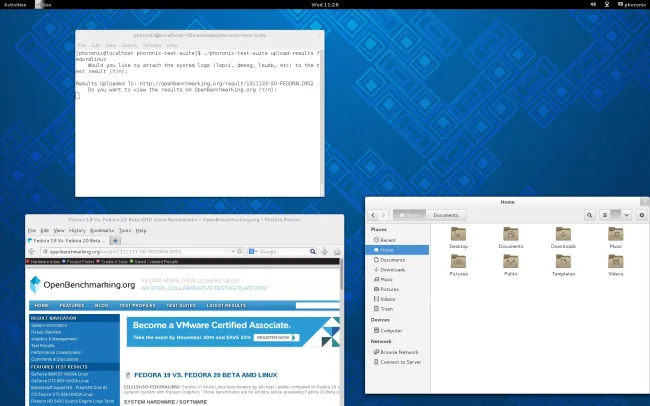Click Connect to Server in sidebar

pyautogui.click(x=397, y=362)
